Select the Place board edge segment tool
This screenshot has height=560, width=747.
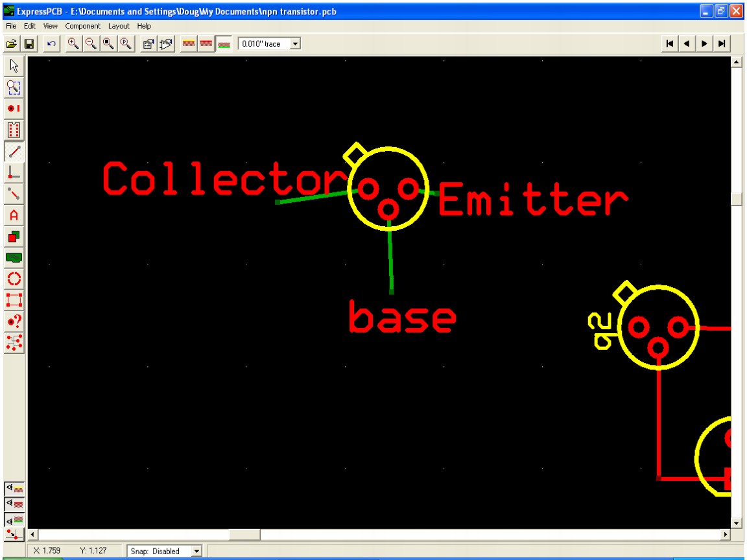14,300
